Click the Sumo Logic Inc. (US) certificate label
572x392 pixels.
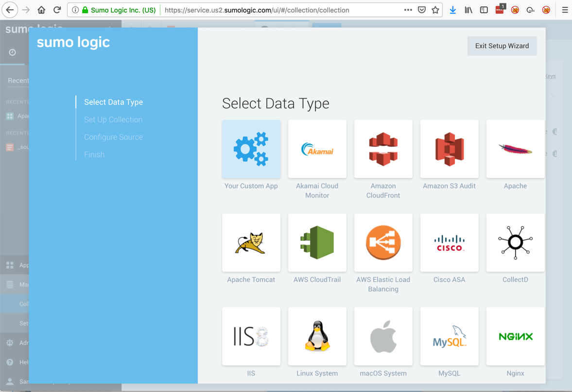click(123, 10)
